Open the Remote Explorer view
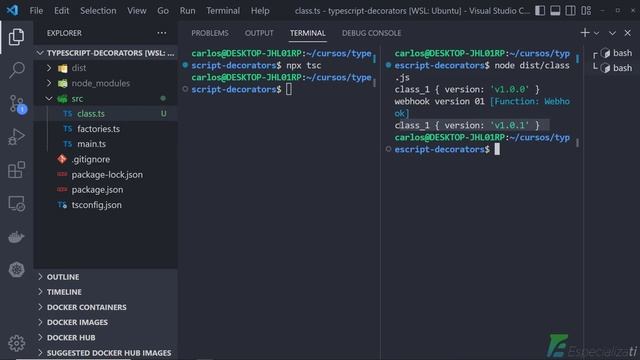Viewport: 640px width, 360px height. (16, 203)
